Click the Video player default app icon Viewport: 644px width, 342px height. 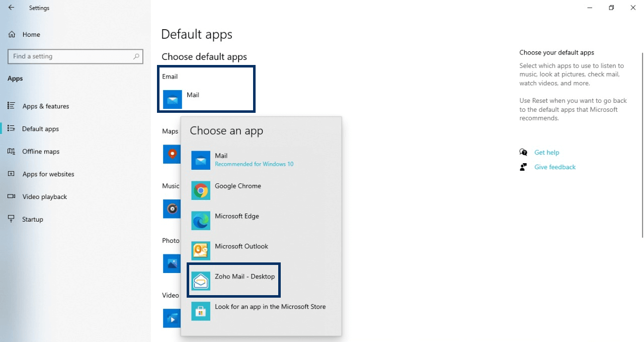point(172,318)
